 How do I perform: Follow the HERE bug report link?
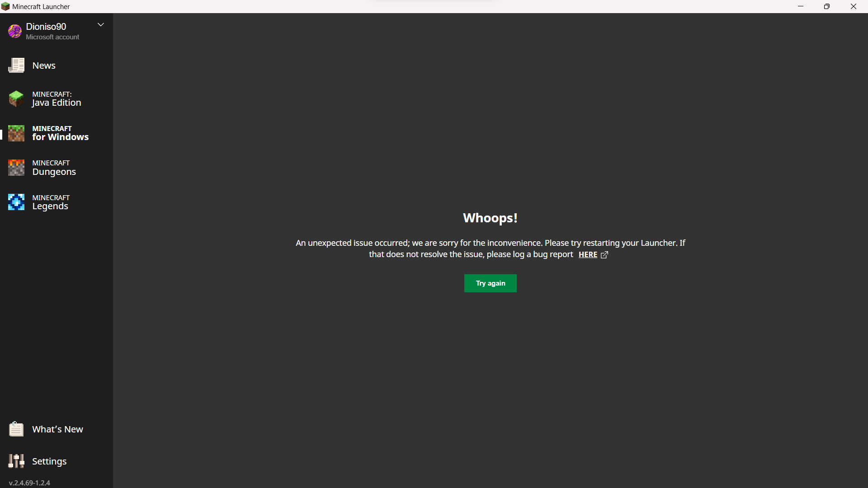coord(588,255)
